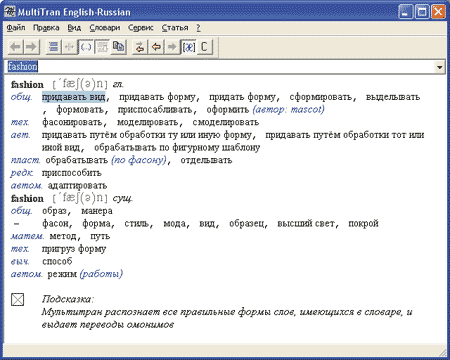Open the Сервис menu
Screen dimensions: 450x360
tap(141, 28)
